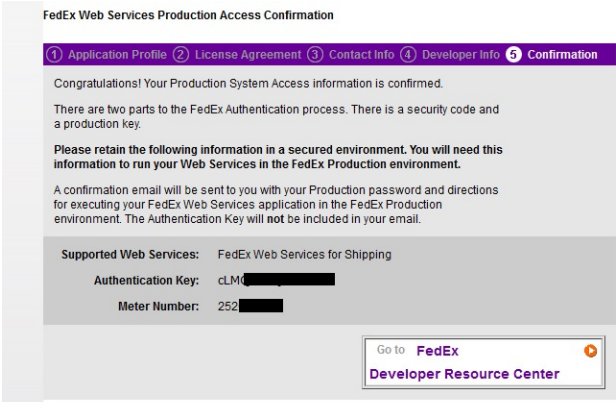Select the Developer Info step

[x=457, y=54]
